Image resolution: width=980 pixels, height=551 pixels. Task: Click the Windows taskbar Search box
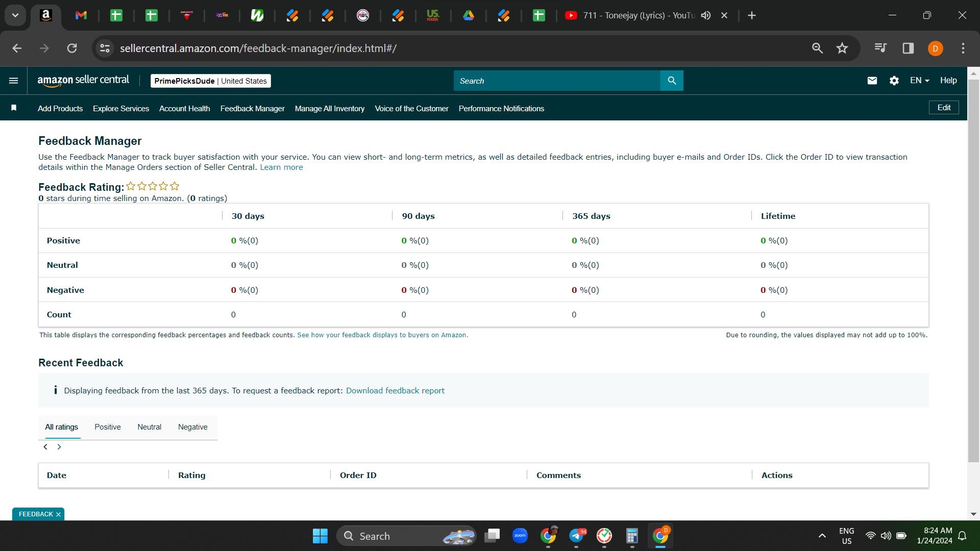407,536
